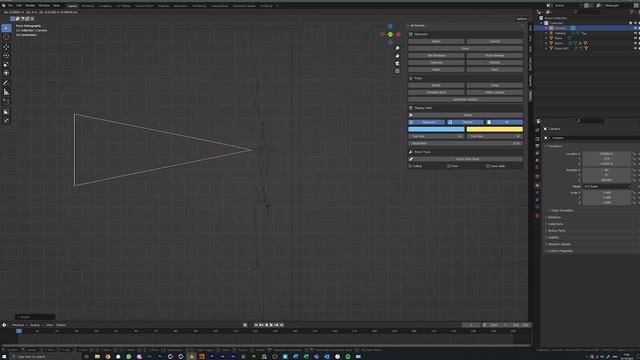Viewport: 640px width, 360px height.
Task: Collapse the Collection tree in outliner
Action: pyautogui.click(x=542, y=23)
